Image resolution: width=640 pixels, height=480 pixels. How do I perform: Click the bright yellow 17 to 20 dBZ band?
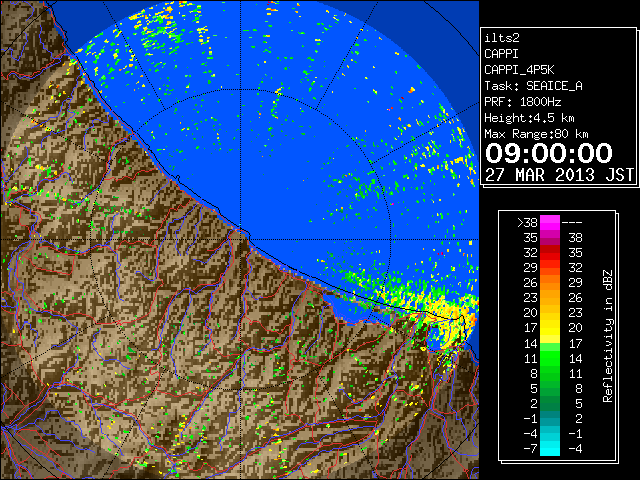coord(550,327)
